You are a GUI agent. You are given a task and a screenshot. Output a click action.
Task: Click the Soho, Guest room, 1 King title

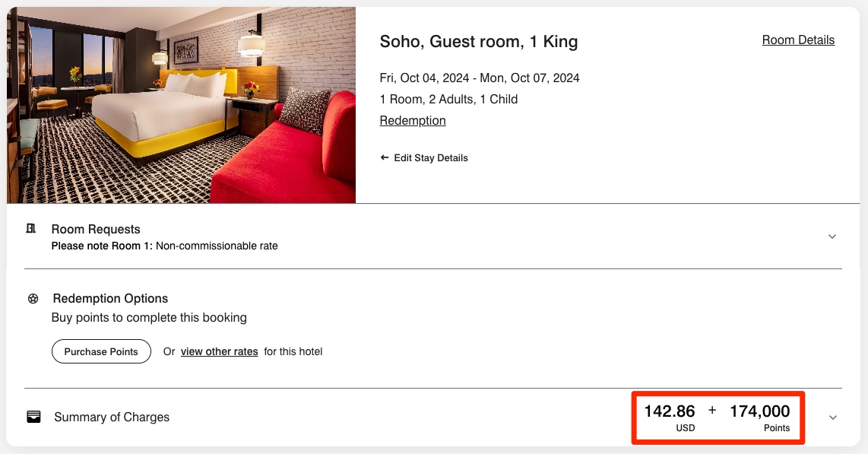click(479, 42)
